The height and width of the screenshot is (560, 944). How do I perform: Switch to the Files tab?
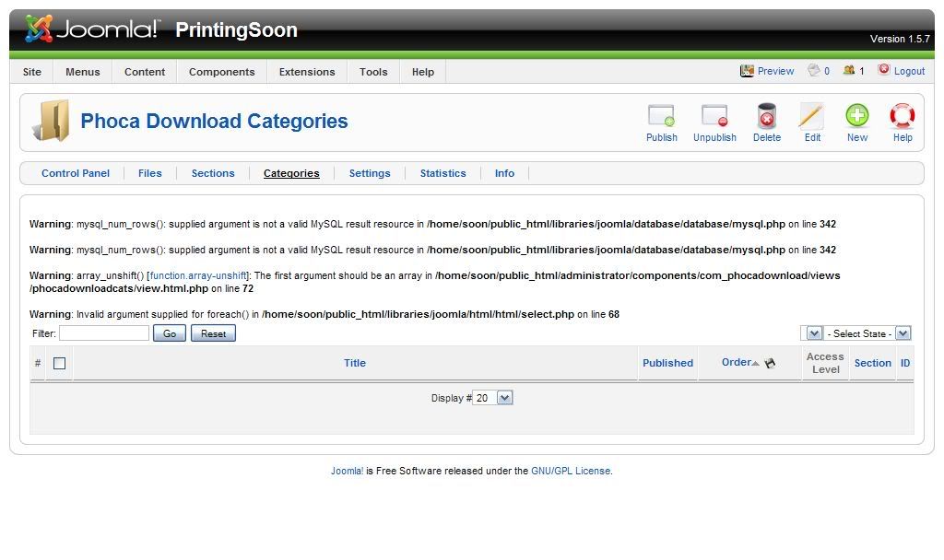150,173
